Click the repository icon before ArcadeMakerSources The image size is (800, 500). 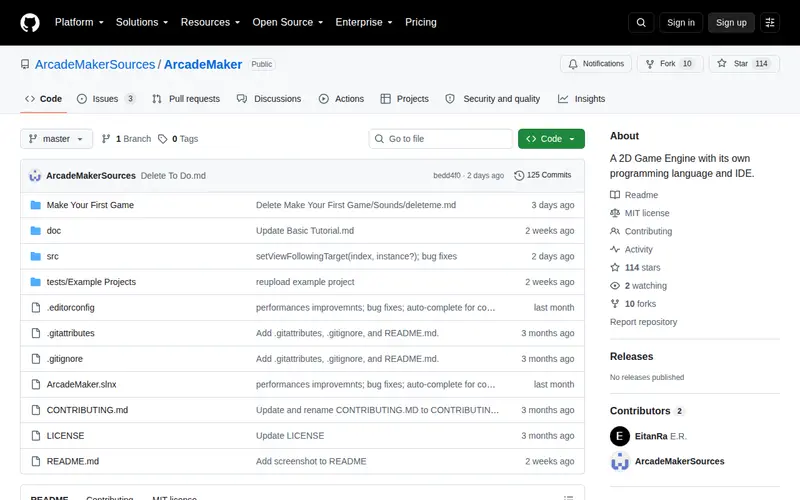coord(25,64)
